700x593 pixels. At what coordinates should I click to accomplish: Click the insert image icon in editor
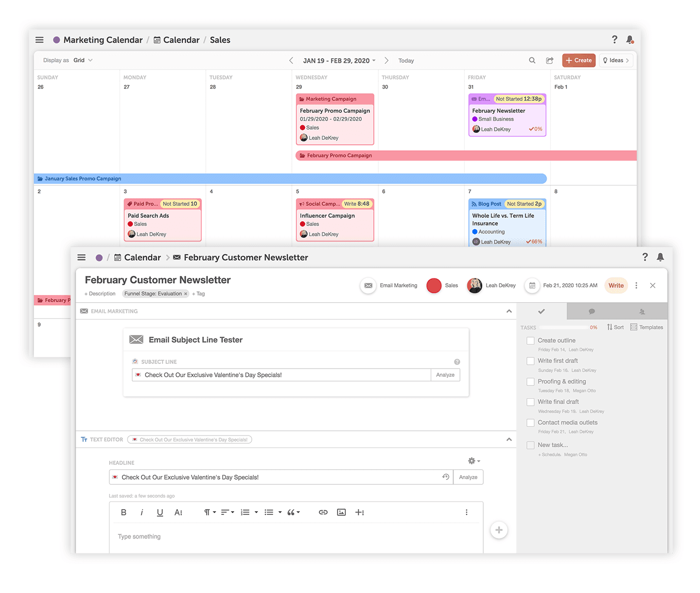[x=341, y=512]
